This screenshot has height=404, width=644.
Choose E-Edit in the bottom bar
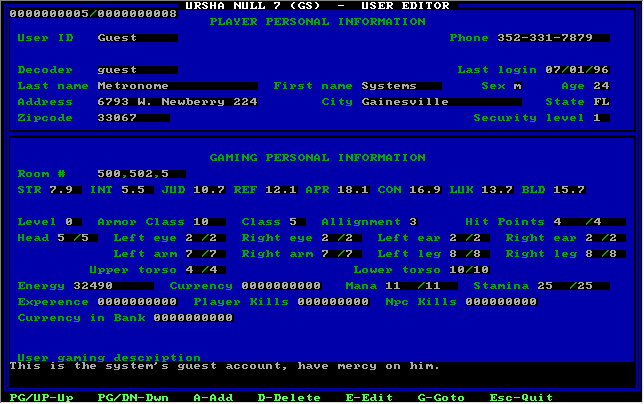369,398
